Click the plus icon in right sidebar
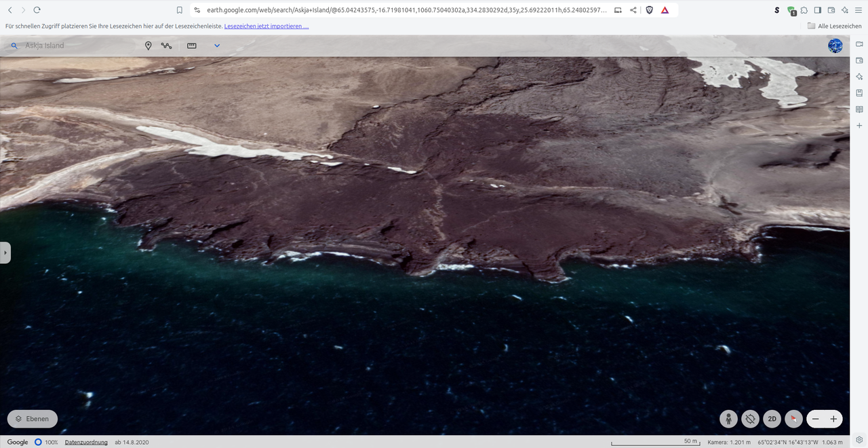868x448 pixels. pos(859,126)
